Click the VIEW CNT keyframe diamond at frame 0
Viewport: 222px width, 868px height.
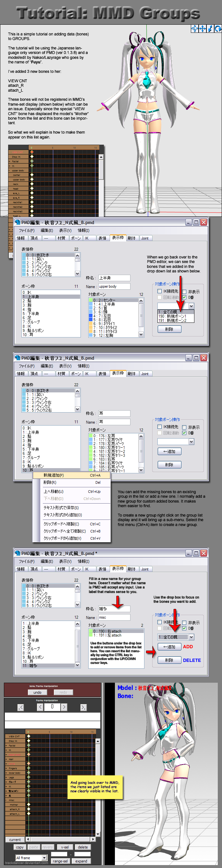click(x=29, y=737)
